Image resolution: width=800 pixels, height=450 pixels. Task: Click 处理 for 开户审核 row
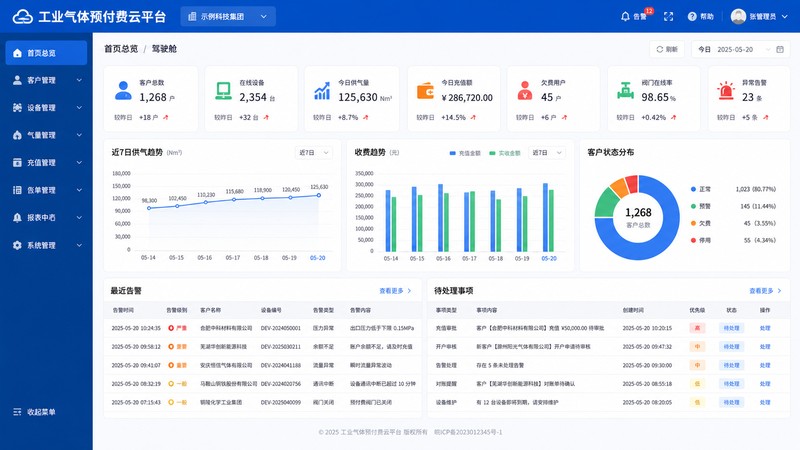coord(765,346)
